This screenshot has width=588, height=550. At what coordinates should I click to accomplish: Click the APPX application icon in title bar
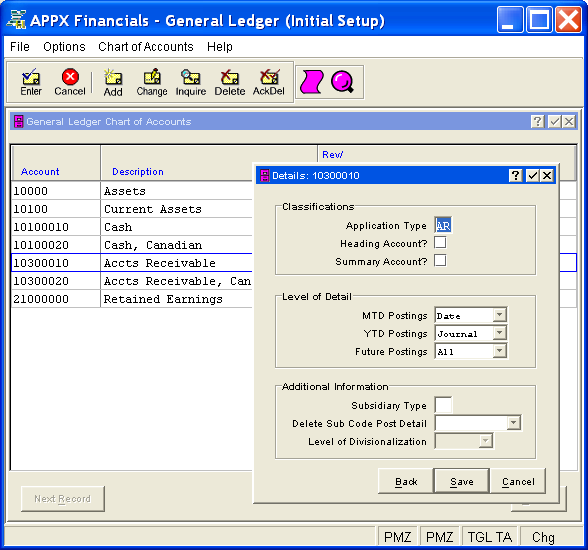tap(17, 20)
